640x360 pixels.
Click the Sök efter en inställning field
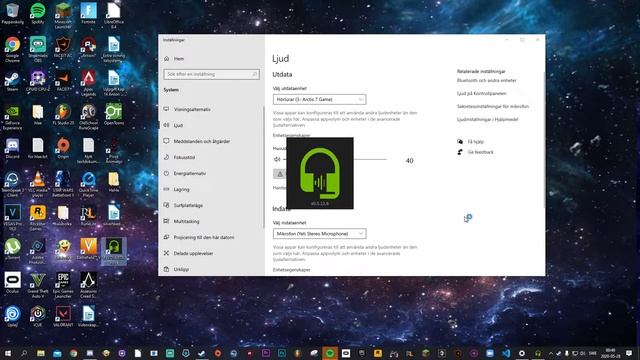(x=211, y=74)
